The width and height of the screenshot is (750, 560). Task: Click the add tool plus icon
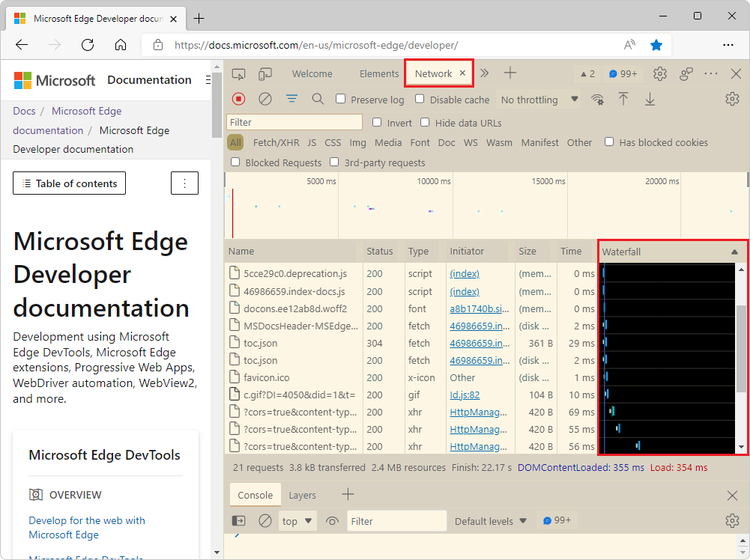pyautogui.click(x=510, y=73)
